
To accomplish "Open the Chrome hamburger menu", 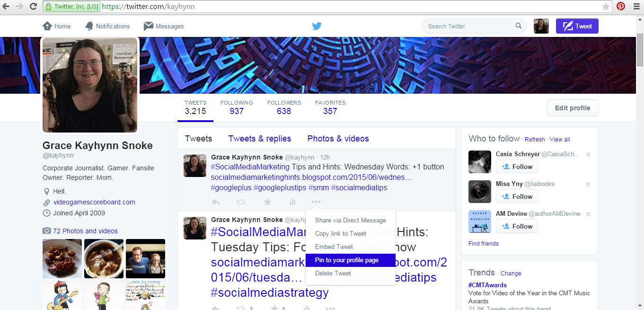I will pyautogui.click(x=636, y=6).
